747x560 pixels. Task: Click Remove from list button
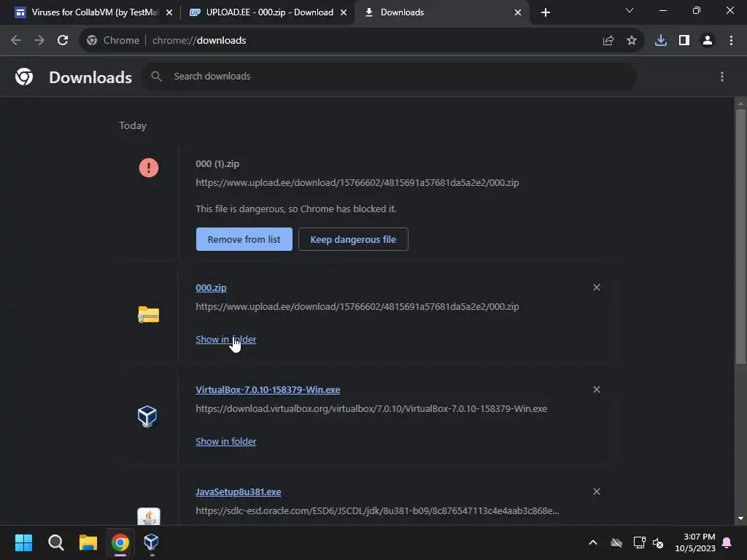pos(244,239)
